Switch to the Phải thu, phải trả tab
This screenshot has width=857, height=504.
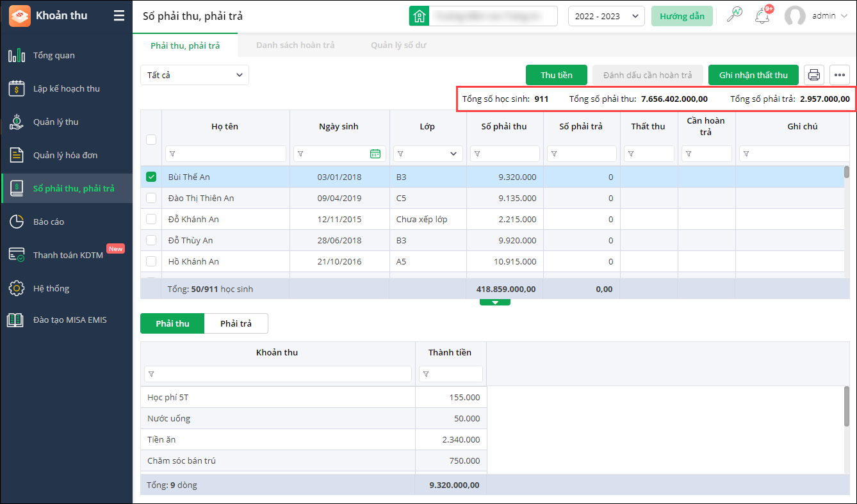pos(185,45)
